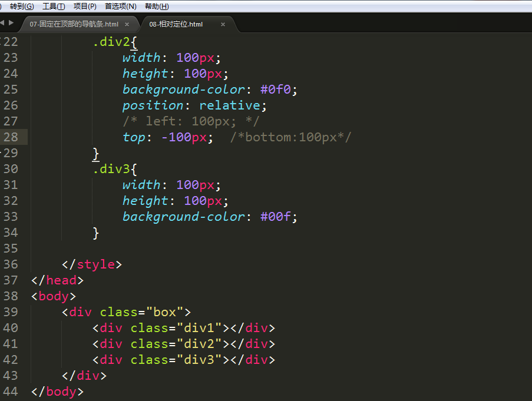
Task: Place cursor on .div2 selector
Action: coord(111,42)
